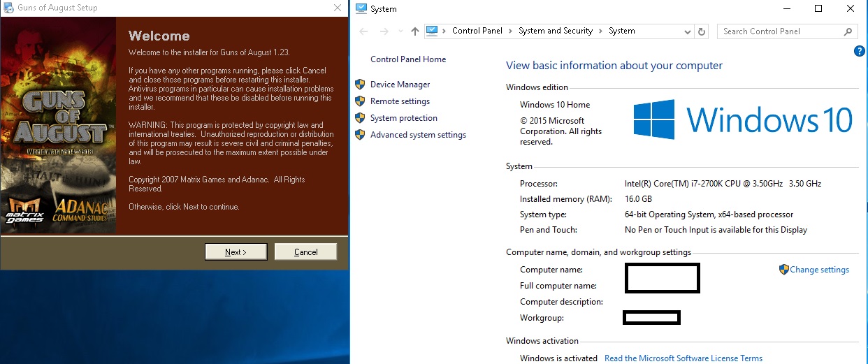Open Remote settings link

[x=400, y=101]
